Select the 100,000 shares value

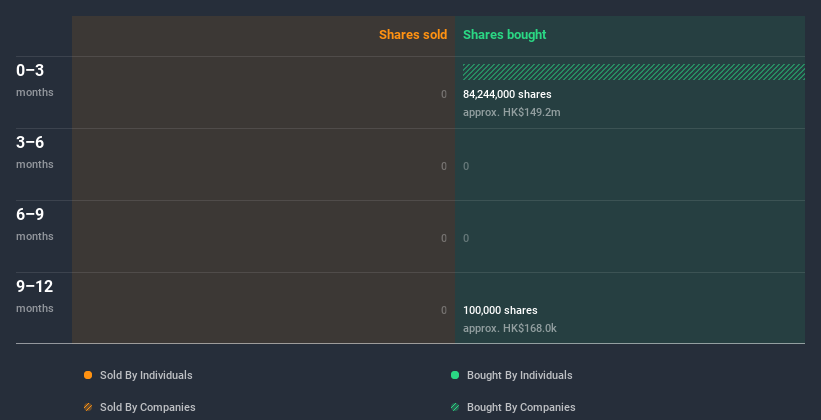pos(500,310)
